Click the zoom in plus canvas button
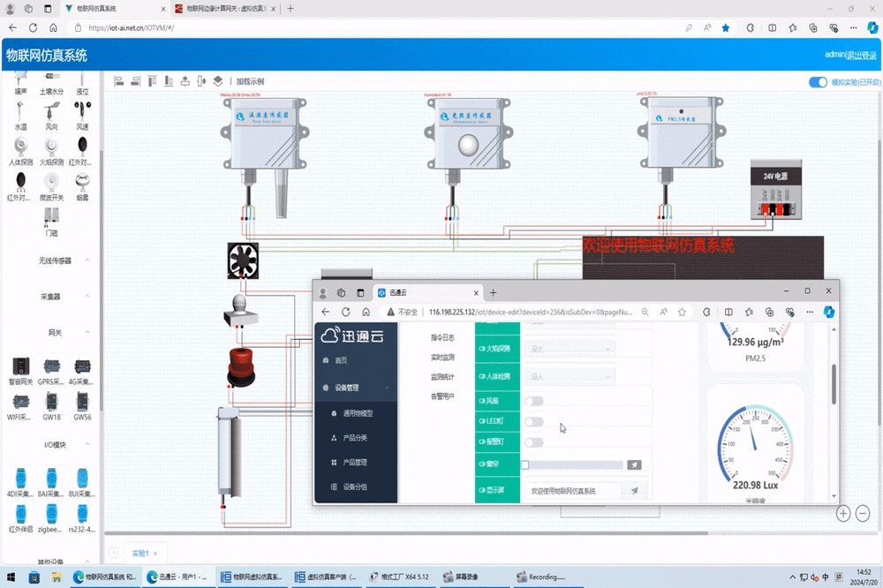The height and width of the screenshot is (588, 883). [x=843, y=513]
